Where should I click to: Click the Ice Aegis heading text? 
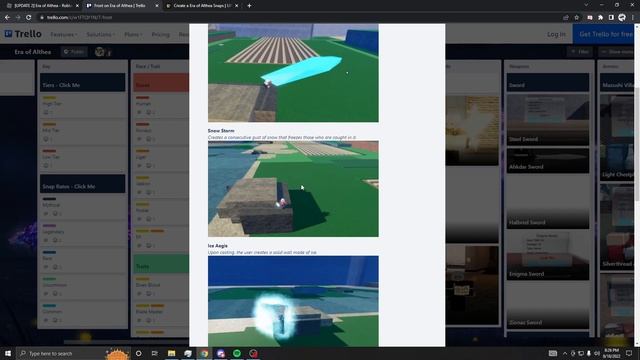tap(218, 246)
